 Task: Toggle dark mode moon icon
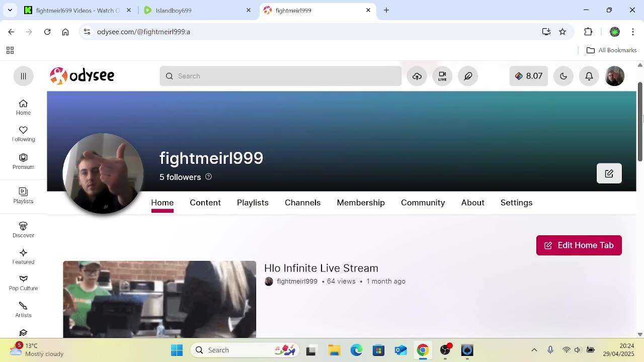[x=563, y=76]
